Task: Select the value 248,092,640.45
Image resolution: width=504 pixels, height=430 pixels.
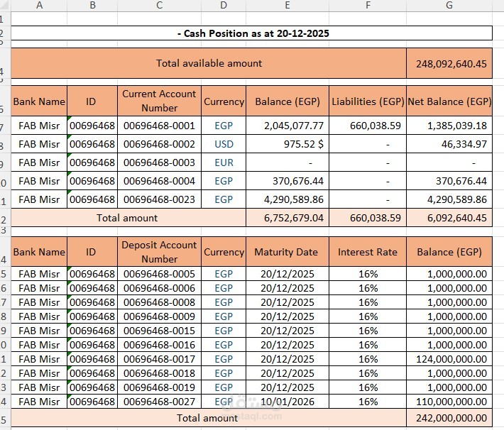Action: coord(449,63)
